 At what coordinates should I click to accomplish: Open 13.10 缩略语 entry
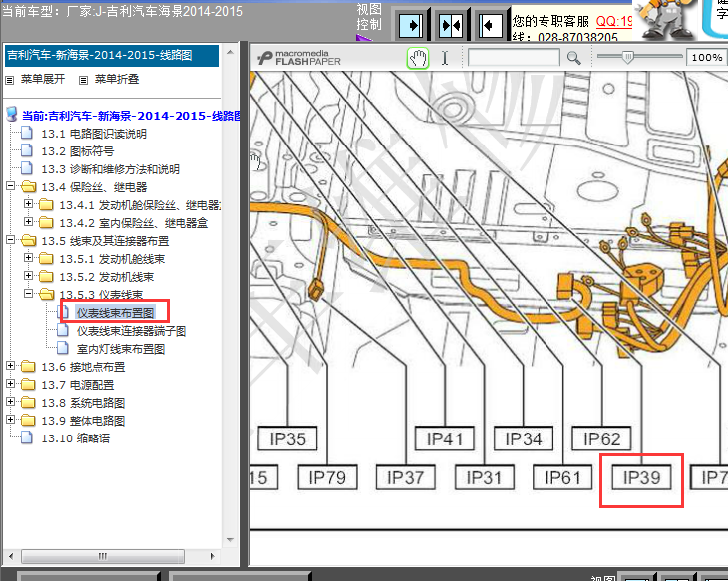tap(75, 438)
